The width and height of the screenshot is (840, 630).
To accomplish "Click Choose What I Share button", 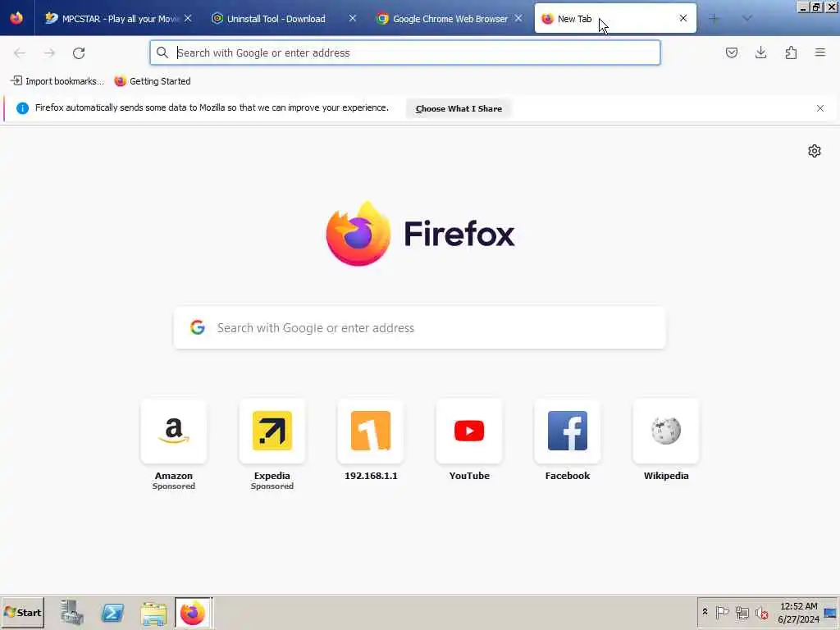I will [459, 109].
